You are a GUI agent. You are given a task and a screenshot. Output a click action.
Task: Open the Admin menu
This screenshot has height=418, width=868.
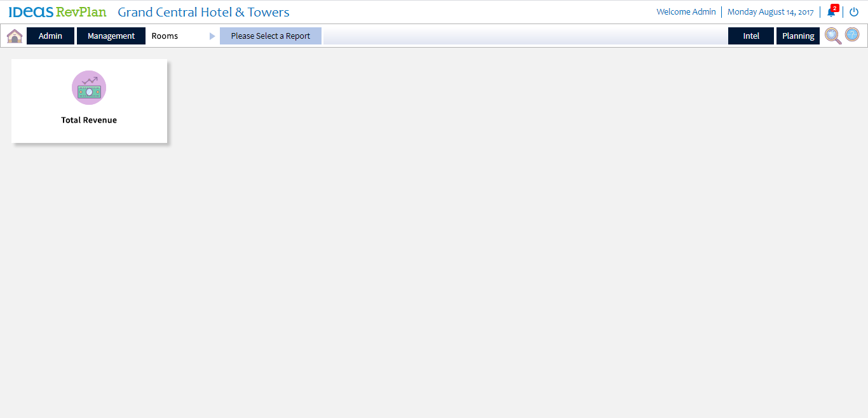point(50,36)
